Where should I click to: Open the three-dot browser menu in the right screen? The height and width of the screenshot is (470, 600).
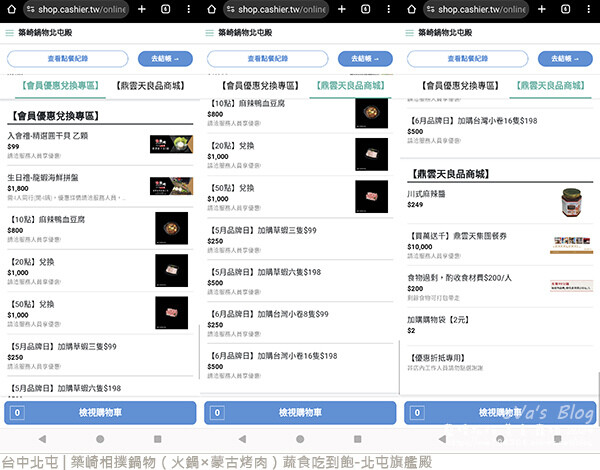click(x=586, y=8)
